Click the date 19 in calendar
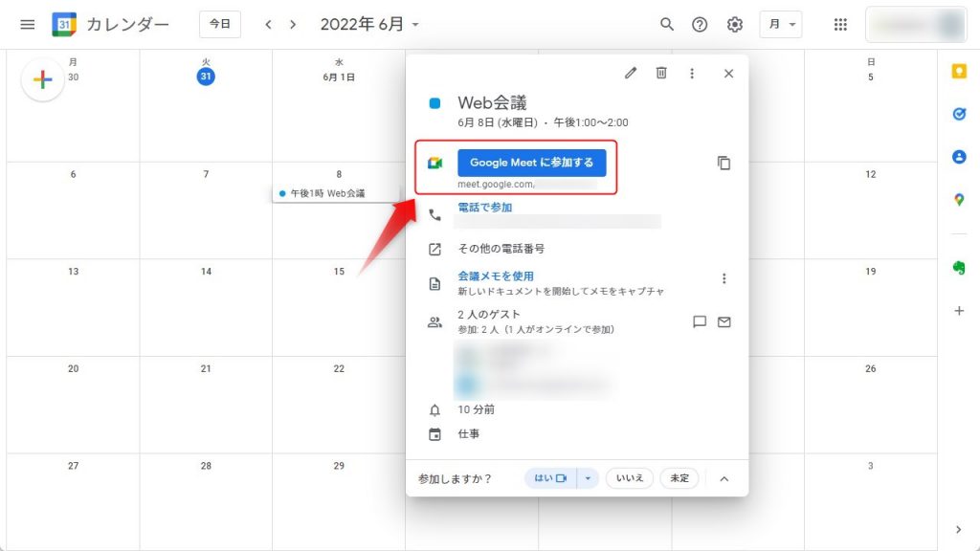Screen dimensions: 980x551 click(871, 271)
